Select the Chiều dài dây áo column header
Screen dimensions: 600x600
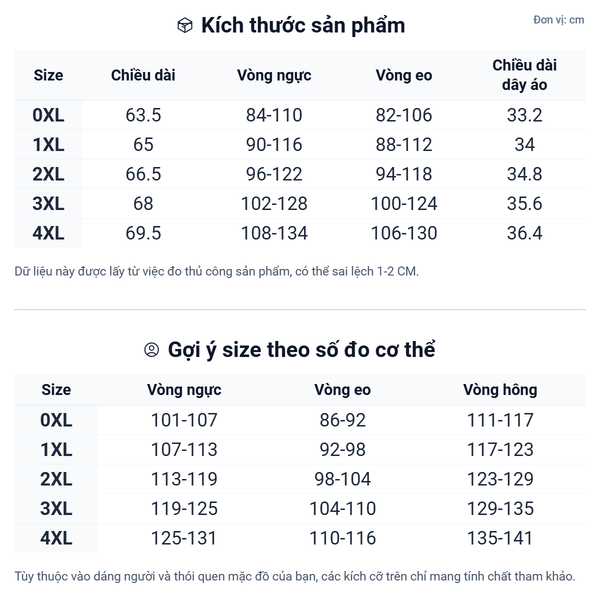tap(524, 75)
